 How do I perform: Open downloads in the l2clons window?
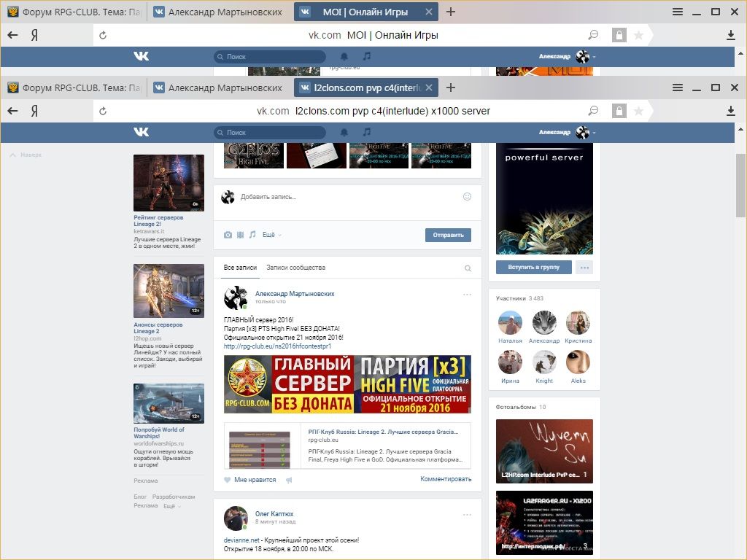click(731, 111)
